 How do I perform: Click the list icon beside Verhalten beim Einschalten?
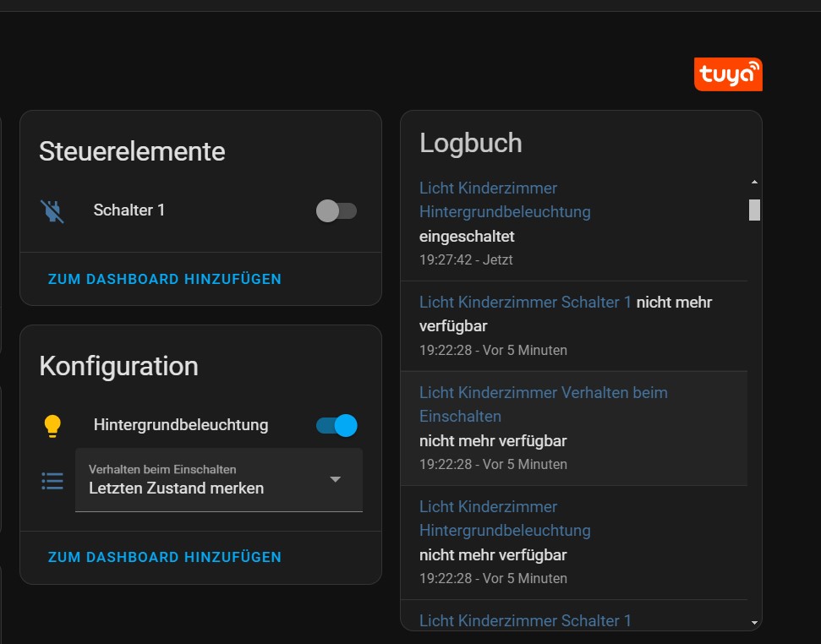(52, 481)
